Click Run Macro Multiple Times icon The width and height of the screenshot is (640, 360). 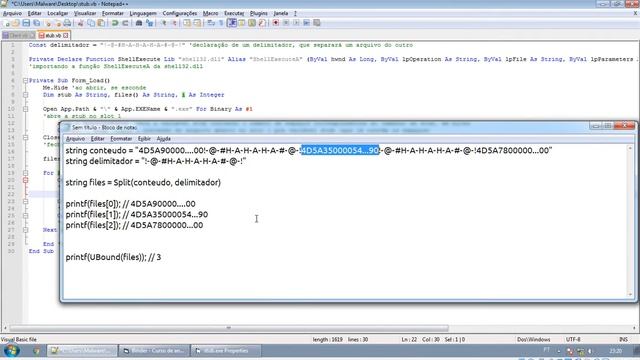coord(306,23)
